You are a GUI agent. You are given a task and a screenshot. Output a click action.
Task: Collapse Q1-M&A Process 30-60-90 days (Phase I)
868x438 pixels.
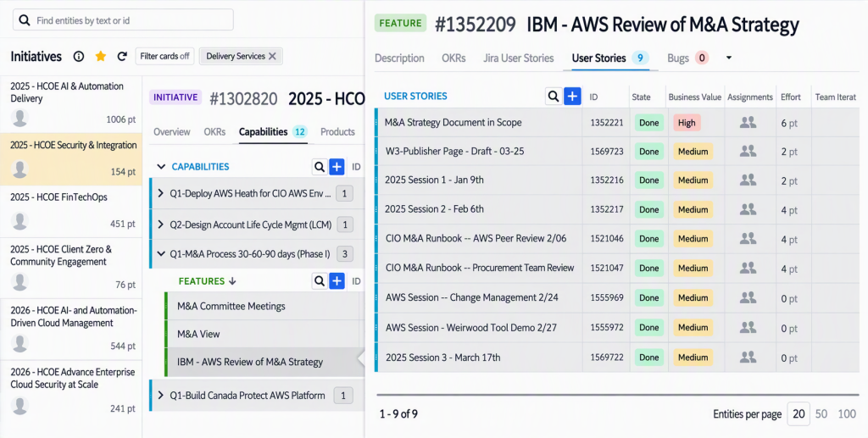[161, 254]
